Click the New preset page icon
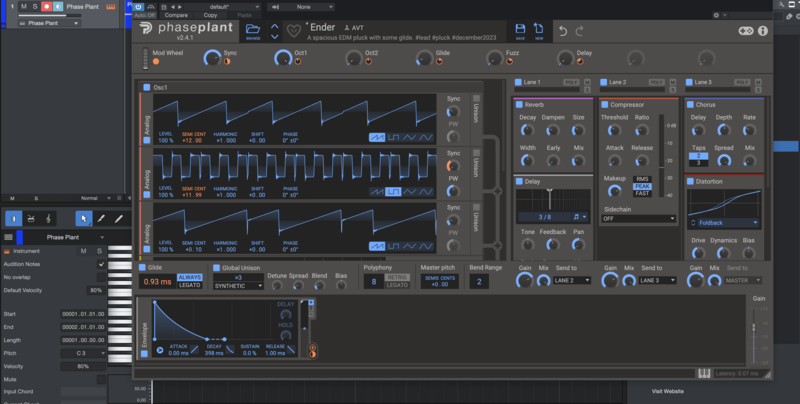 538,29
